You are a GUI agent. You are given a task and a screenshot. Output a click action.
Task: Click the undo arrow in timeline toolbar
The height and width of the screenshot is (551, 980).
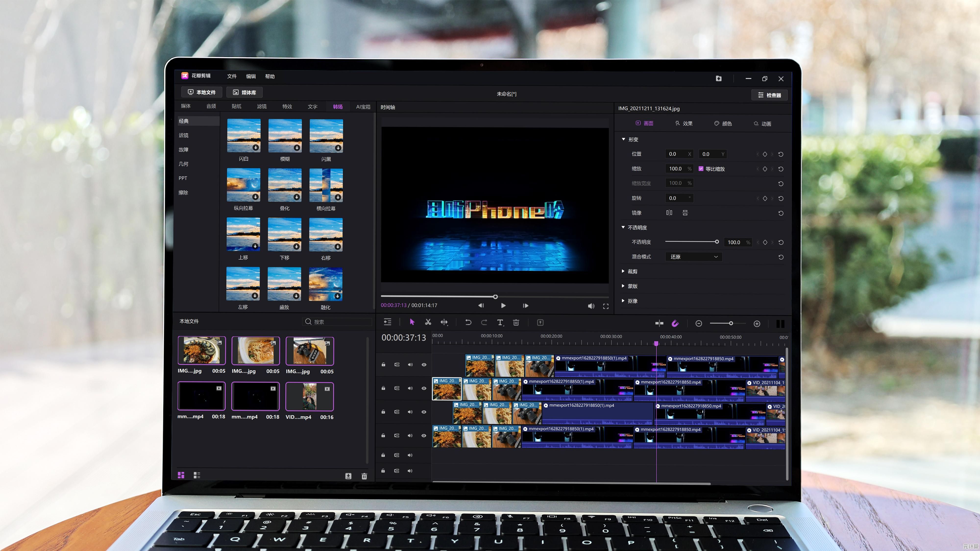click(x=468, y=322)
